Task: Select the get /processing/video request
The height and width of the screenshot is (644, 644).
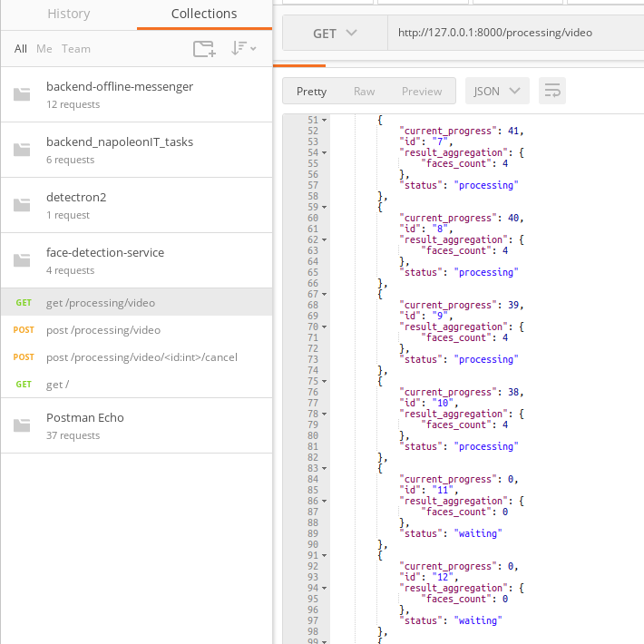Action: coord(136,303)
